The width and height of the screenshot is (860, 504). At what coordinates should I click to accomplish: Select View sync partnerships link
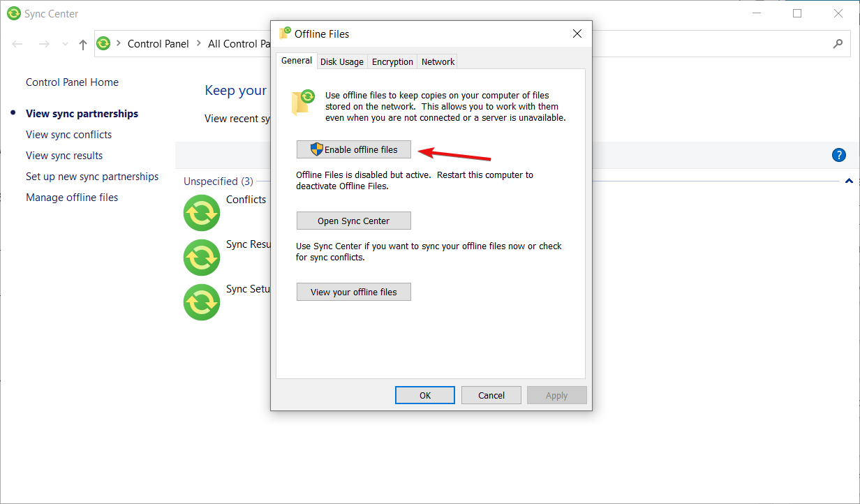coord(82,114)
